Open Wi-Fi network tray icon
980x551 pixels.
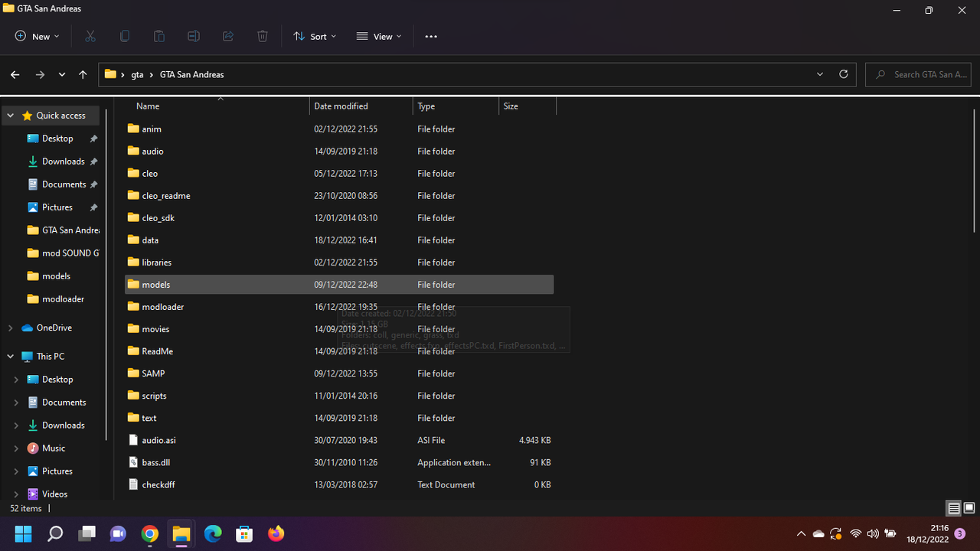pyautogui.click(x=856, y=533)
